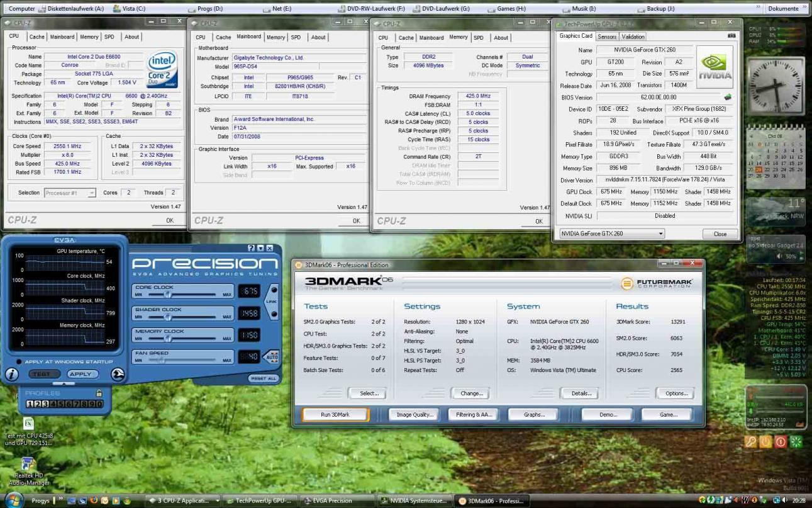Viewport: 812px width, 508px height.
Task: Click the Demo... button in 3DMark06
Action: click(608, 415)
